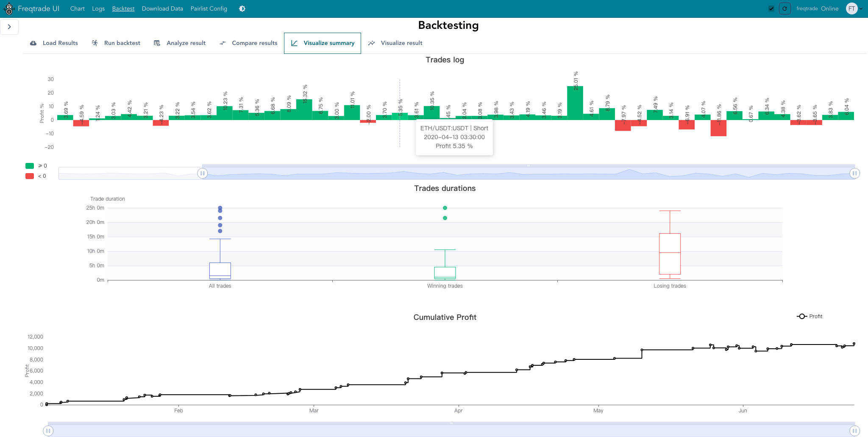This screenshot has width=868, height=437.
Task: Select the Visualize summary tab
Action: point(323,43)
